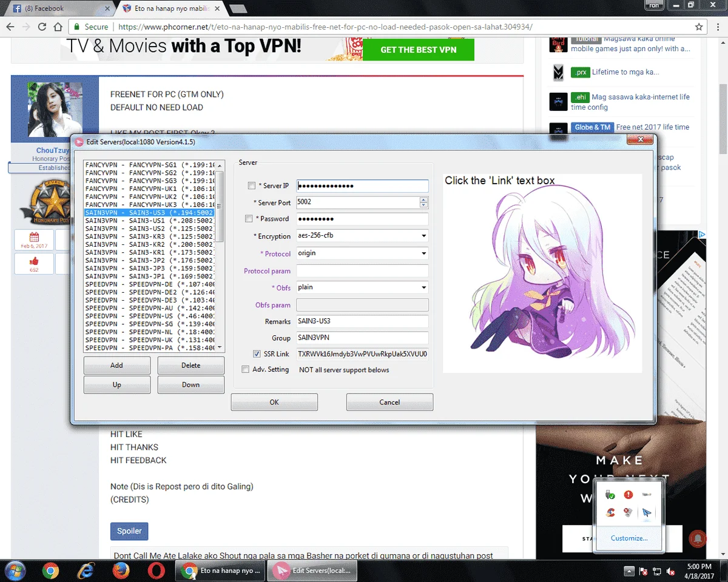
Task: Show hidden tray icons arrow
Action: pos(629,571)
